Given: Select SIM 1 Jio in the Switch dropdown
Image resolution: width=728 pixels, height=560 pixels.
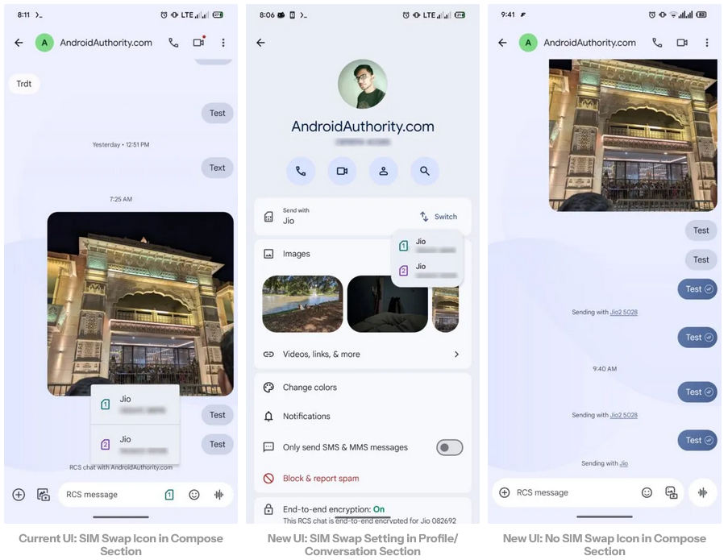Looking at the screenshot, I should click(x=427, y=246).
